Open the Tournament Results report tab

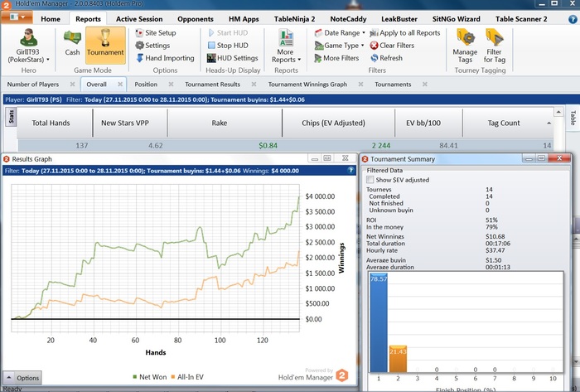pos(212,85)
